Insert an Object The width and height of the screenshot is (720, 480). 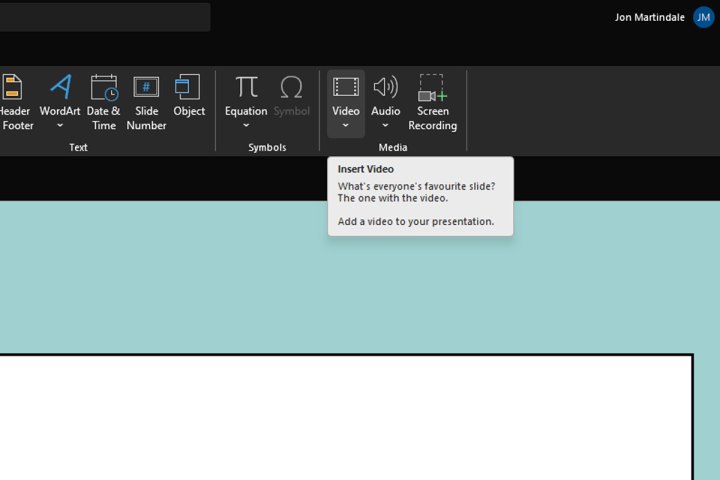(x=189, y=96)
